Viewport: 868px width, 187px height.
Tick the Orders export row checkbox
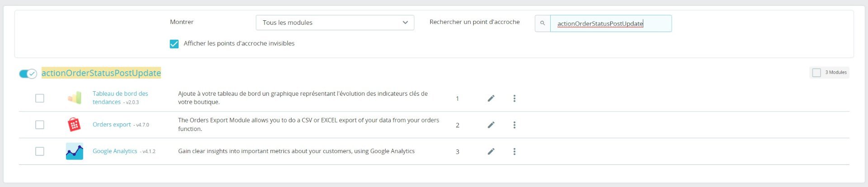40,125
